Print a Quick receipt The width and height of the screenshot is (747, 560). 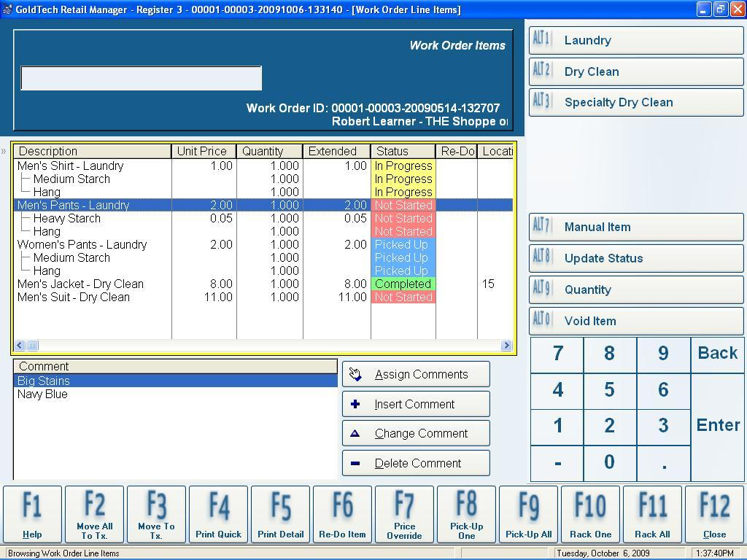(218, 514)
